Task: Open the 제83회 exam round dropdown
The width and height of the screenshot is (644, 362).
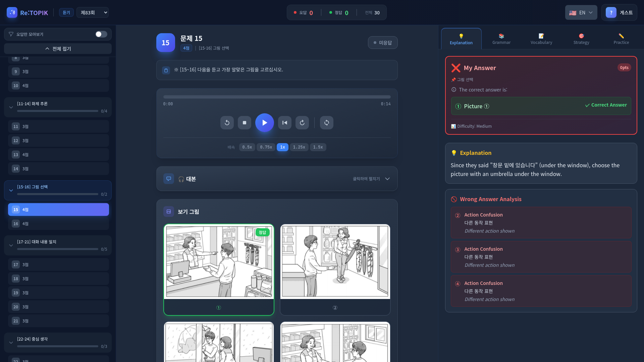Action: pos(93,13)
